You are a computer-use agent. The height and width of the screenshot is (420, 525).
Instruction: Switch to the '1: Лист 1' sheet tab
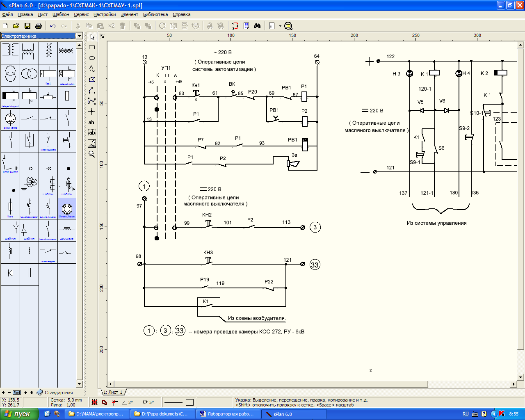coord(113,392)
